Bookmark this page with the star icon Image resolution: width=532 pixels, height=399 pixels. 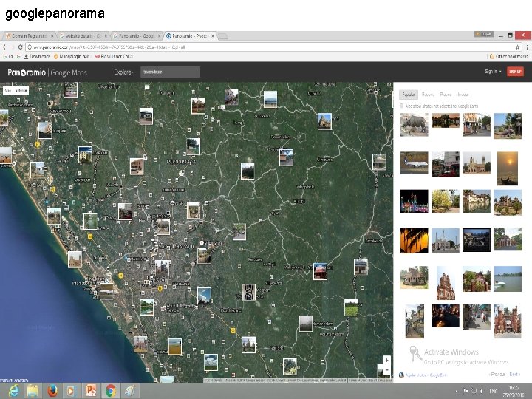tap(517, 47)
